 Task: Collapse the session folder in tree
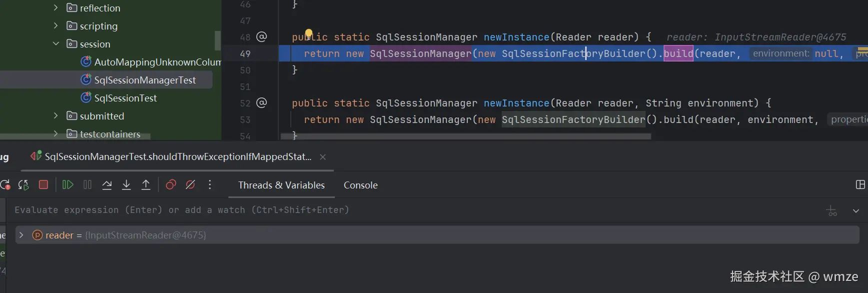(56, 44)
